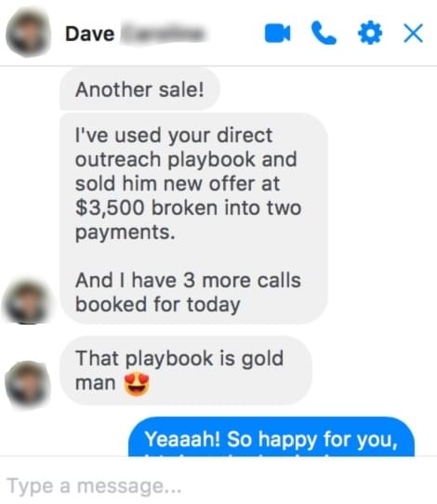This screenshot has height=504, width=437.
Task: Click the word "payments." in the message
Action: coord(126,232)
